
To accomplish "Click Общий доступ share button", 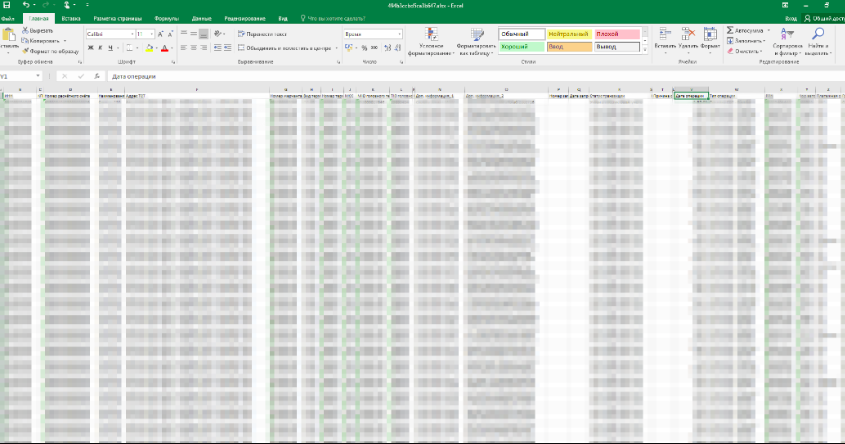I will (x=824, y=18).
